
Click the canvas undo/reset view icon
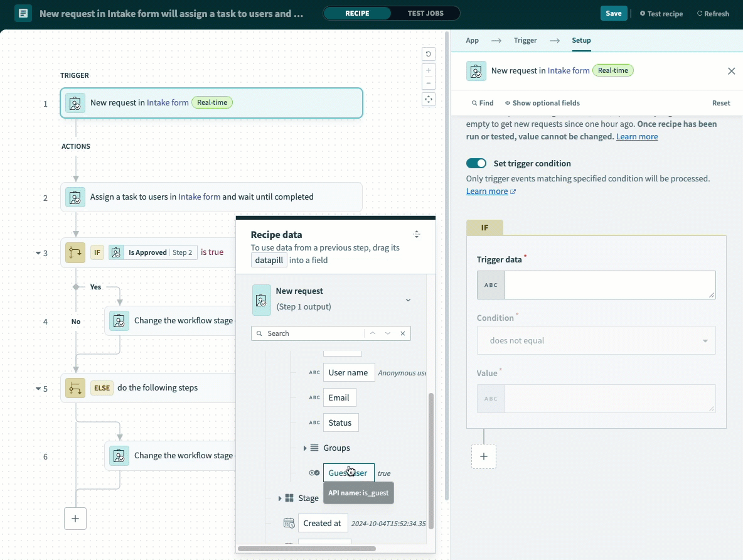click(x=428, y=54)
